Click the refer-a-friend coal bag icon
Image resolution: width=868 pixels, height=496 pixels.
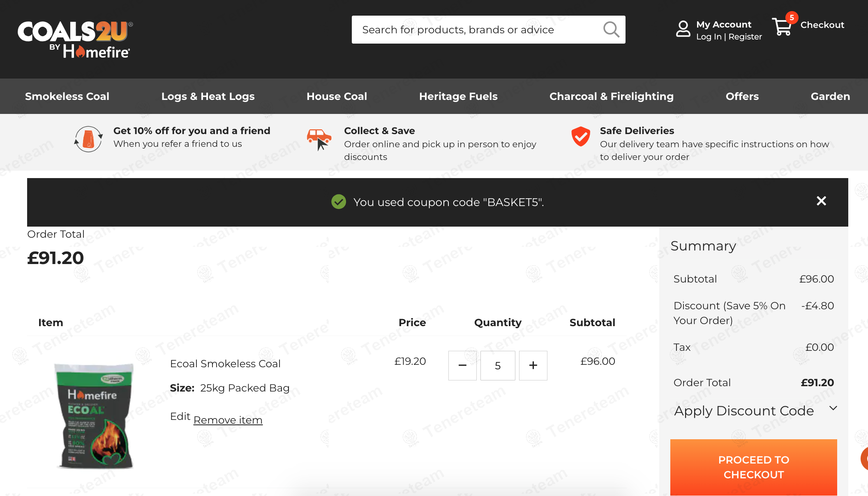point(88,139)
